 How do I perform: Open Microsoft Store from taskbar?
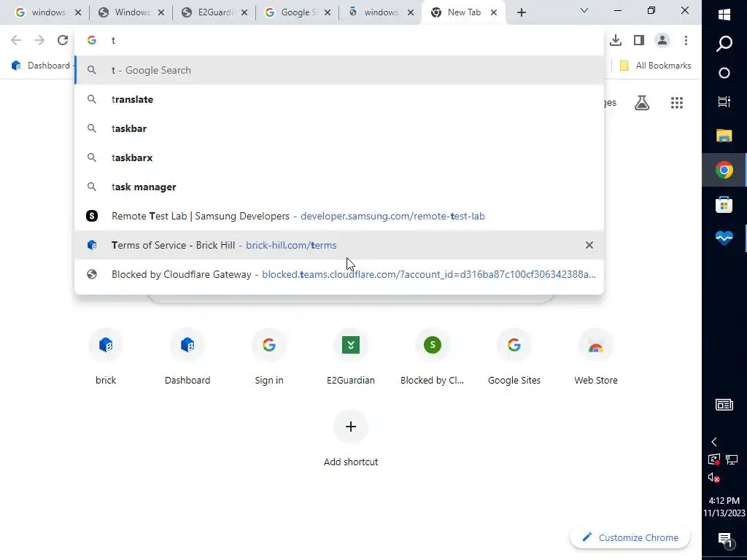click(724, 205)
